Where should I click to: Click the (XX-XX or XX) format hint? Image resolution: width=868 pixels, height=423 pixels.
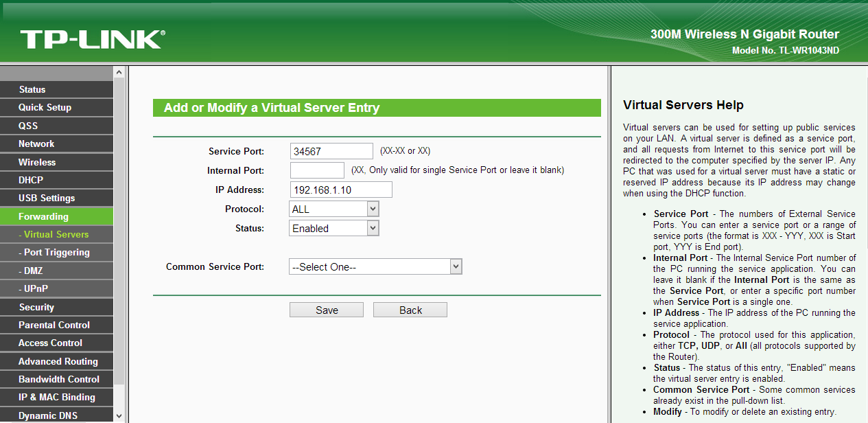tap(405, 151)
